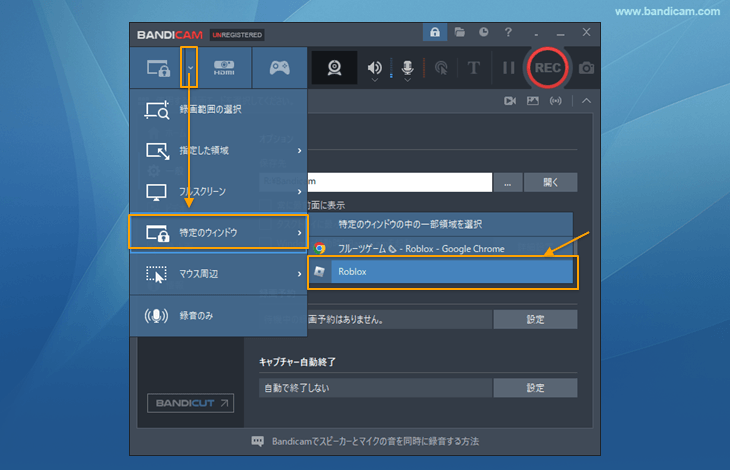730x470 pixels.
Task: Expand the microphone settings chevron
Action: point(407,80)
